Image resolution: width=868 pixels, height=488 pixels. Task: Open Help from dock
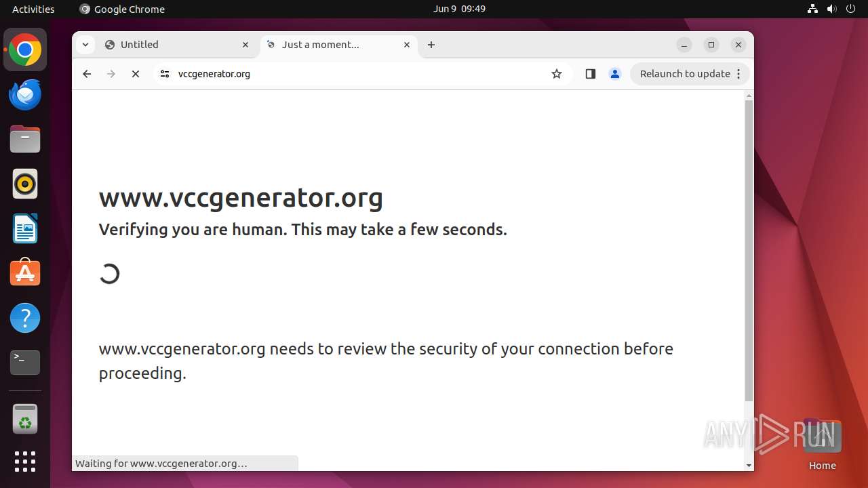point(25,318)
